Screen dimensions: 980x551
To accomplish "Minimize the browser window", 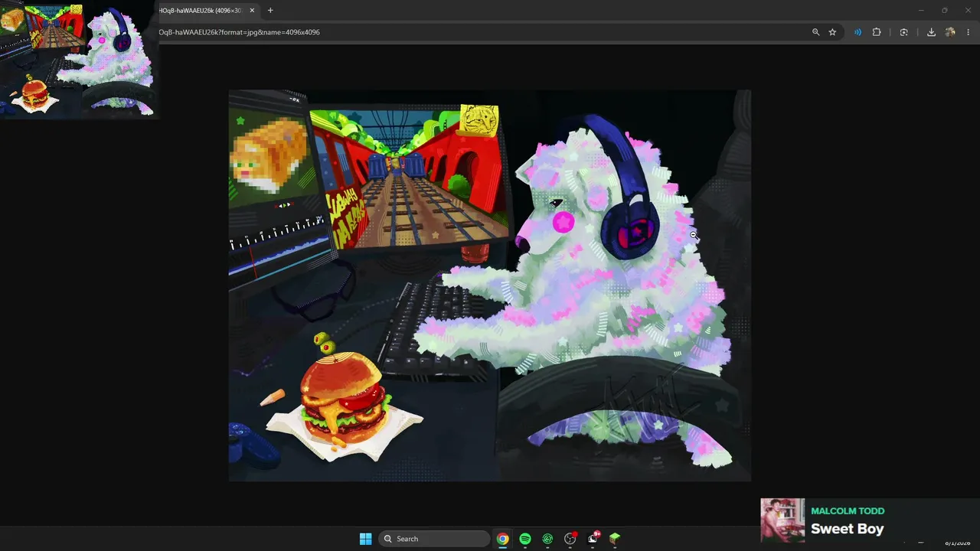I will [x=920, y=10].
